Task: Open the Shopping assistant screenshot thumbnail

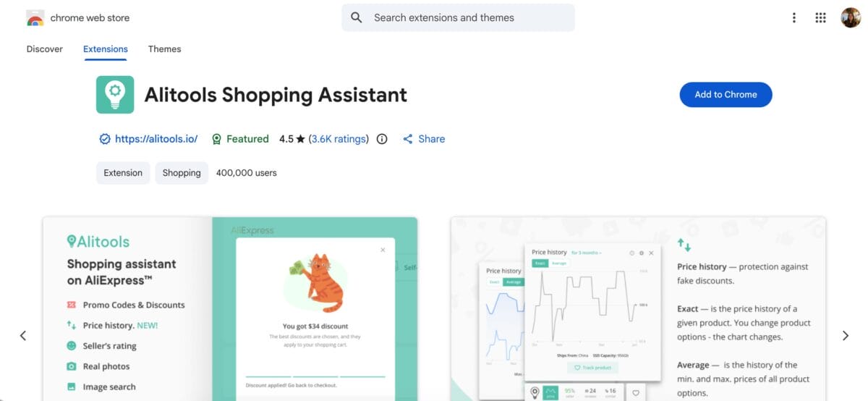Action: [230, 309]
